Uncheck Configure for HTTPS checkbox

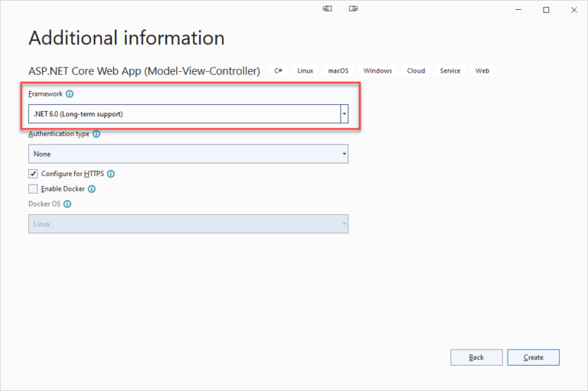click(x=33, y=174)
